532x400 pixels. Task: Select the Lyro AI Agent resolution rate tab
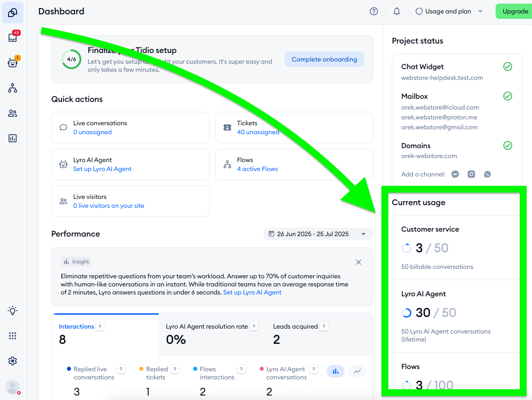(x=212, y=334)
